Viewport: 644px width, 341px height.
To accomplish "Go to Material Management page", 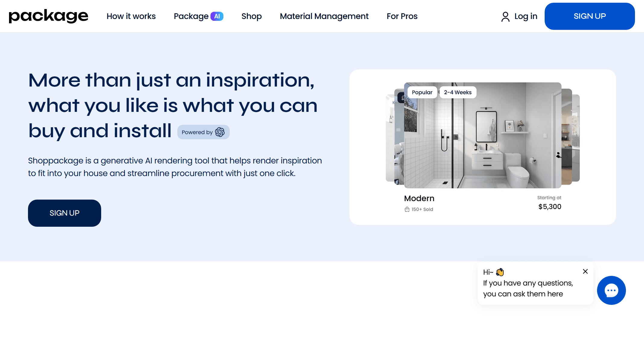I will click(x=324, y=16).
